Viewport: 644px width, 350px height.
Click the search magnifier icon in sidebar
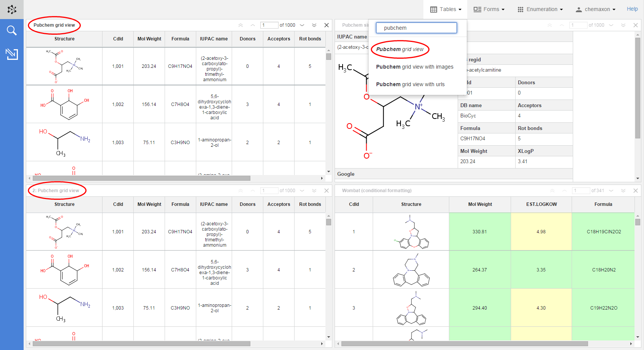(x=12, y=31)
